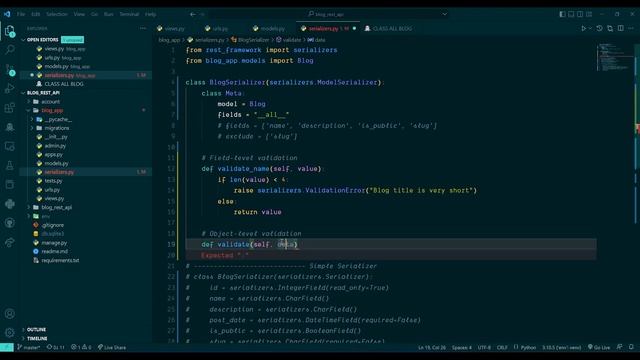Click the Run Python File play icon
The width and height of the screenshot is (640, 360).
(583, 29)
